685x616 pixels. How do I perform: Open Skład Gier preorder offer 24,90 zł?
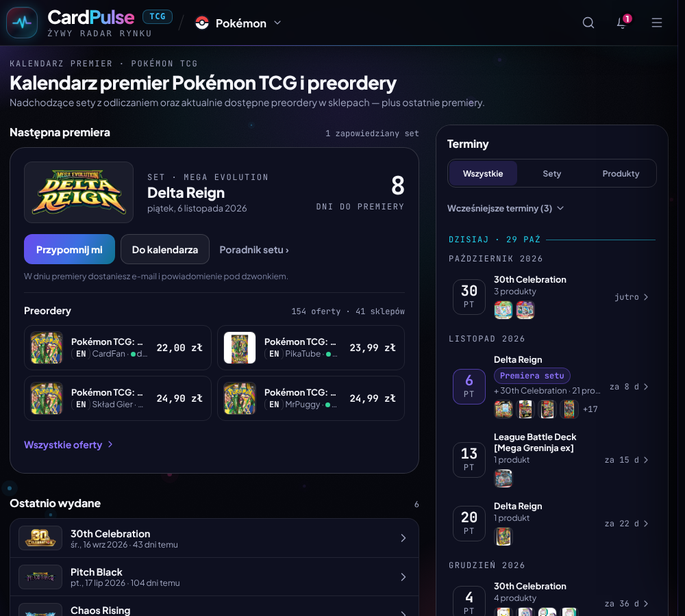pos(118,398)
